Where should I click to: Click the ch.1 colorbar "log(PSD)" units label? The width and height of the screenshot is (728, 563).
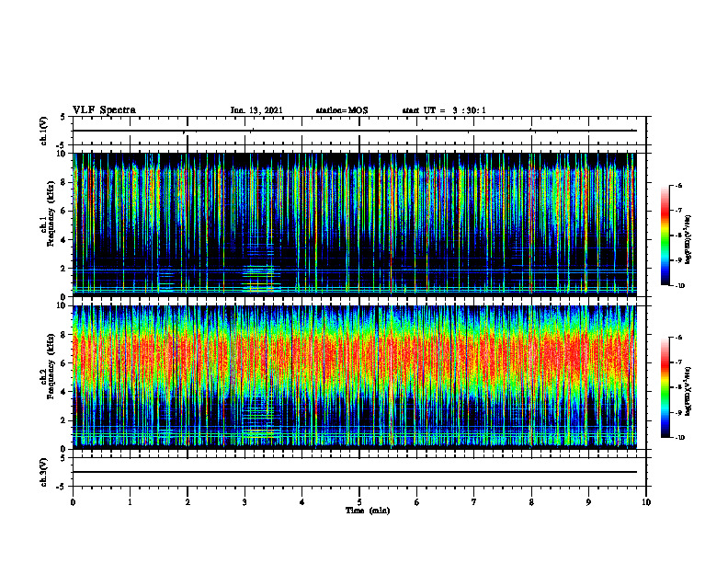[688, 240]
